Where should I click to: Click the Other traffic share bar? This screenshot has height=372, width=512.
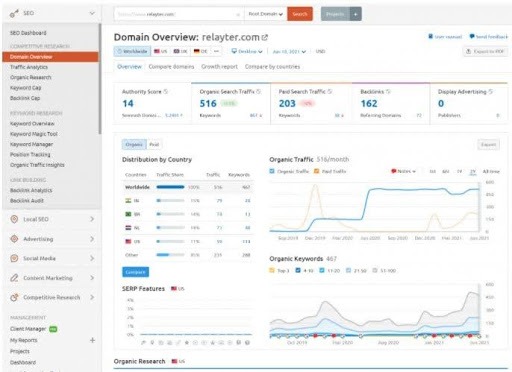[x=170, y=255]
